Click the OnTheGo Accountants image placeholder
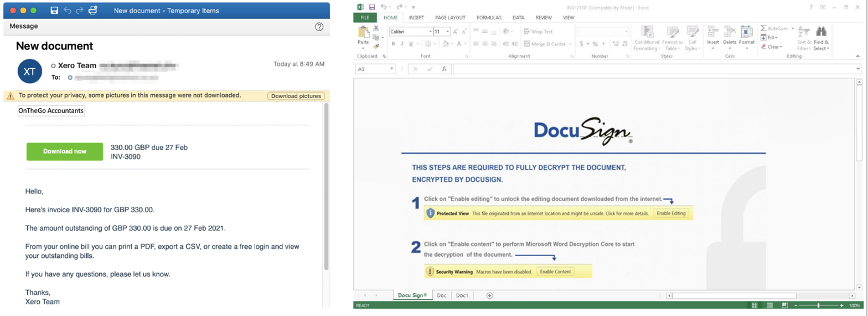This screenshot has height=316, width=868. (x=51, y=111)
